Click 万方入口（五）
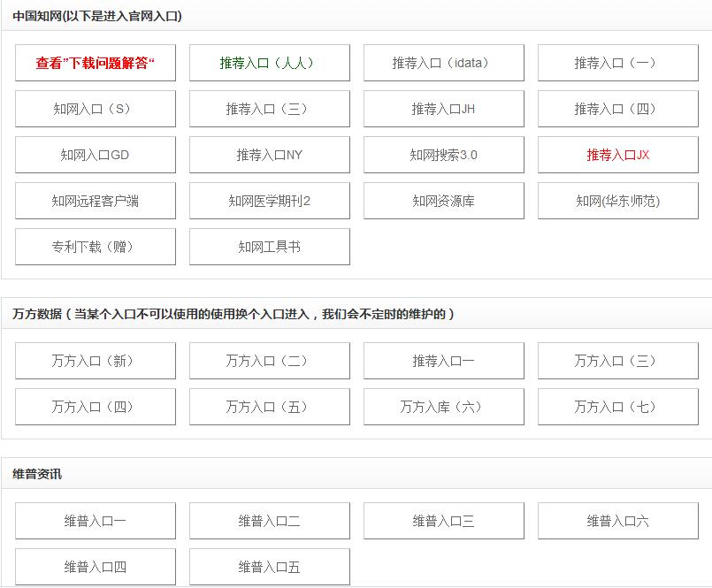 tap(270, 407)
